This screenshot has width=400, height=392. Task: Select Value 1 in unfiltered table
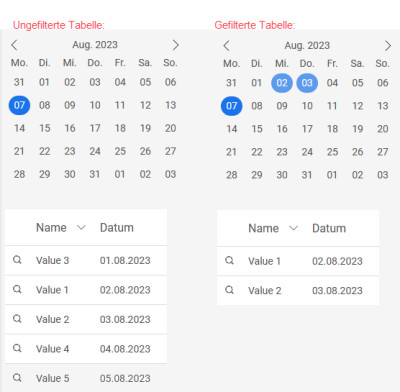52,290
